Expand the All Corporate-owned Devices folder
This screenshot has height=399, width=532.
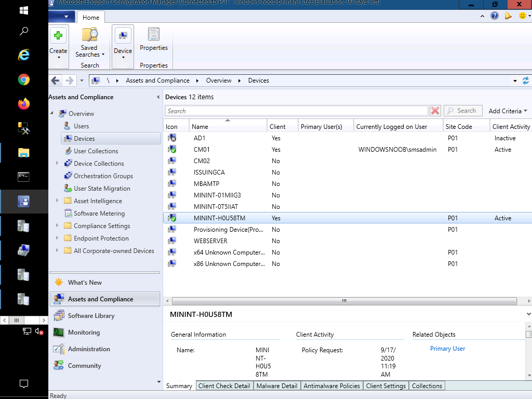[57, 250]
